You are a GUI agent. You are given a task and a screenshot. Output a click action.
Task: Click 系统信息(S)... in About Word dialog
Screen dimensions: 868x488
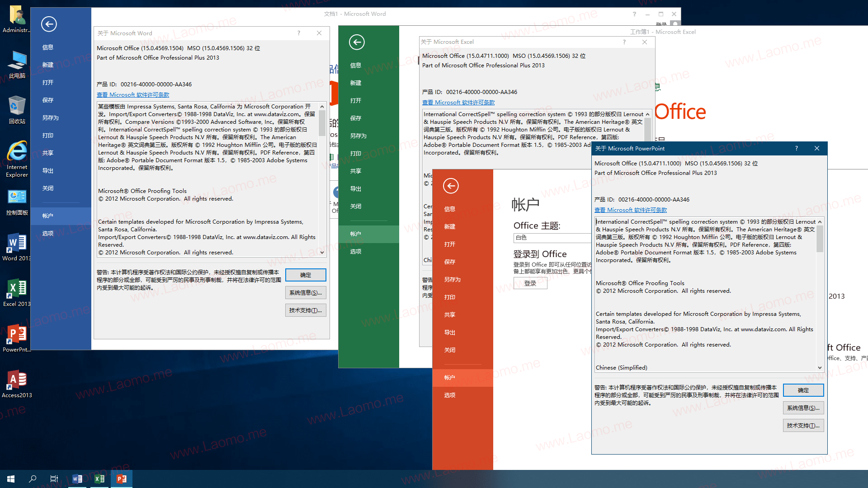pos(306,292)
